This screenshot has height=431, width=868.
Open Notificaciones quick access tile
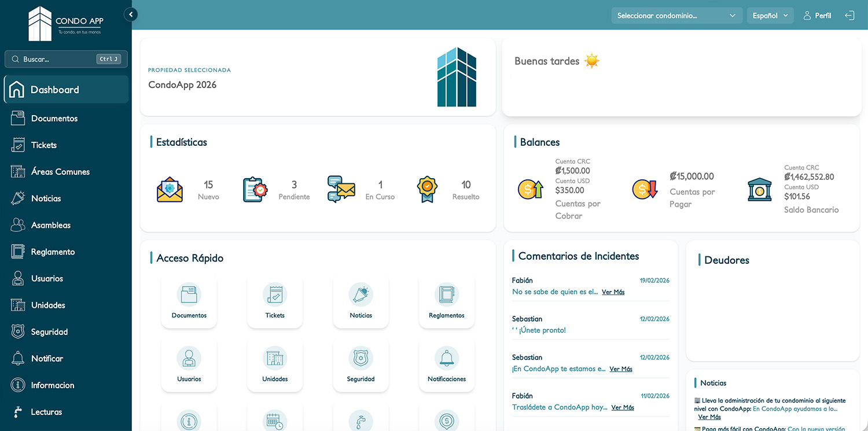[x=447, y=365]
